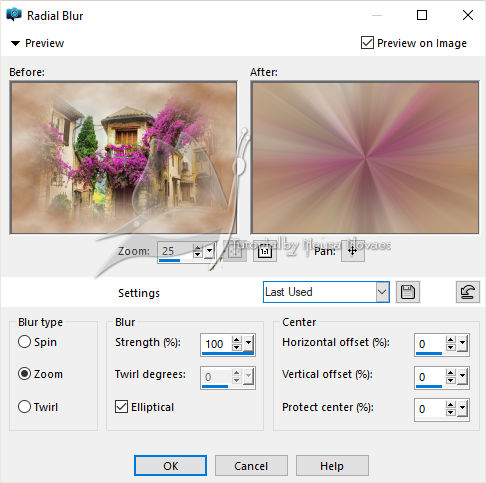The width and height of the screenshot is (486, 483).
Task: Toggle Preview on Image checkbox
Action: [x=367, y=43]
